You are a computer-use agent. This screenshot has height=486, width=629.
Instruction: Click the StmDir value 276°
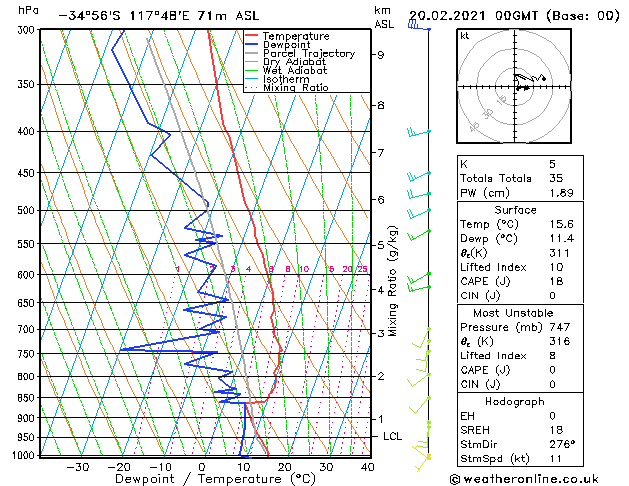(x=562, y=444)
